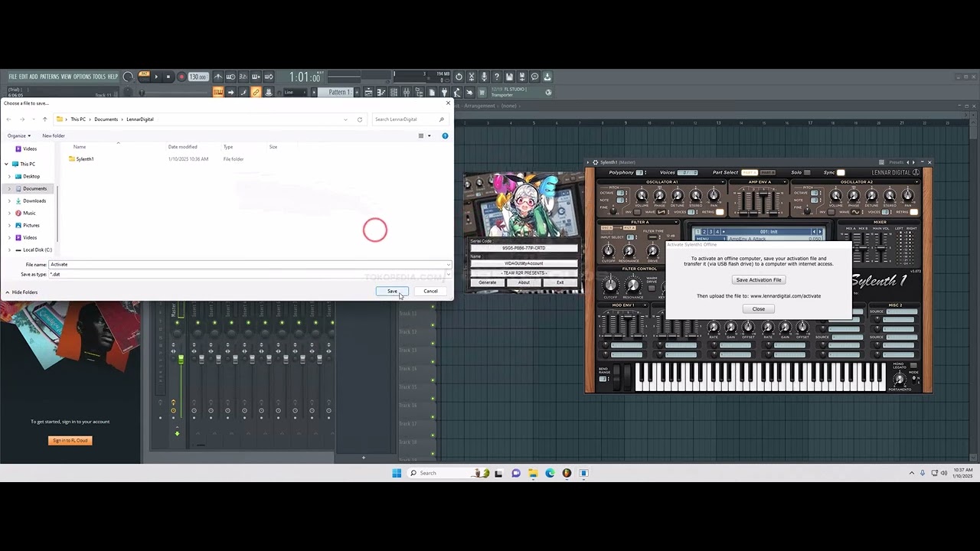Open the Windows Start menu
Screen dimensions: 980x551
397,473
